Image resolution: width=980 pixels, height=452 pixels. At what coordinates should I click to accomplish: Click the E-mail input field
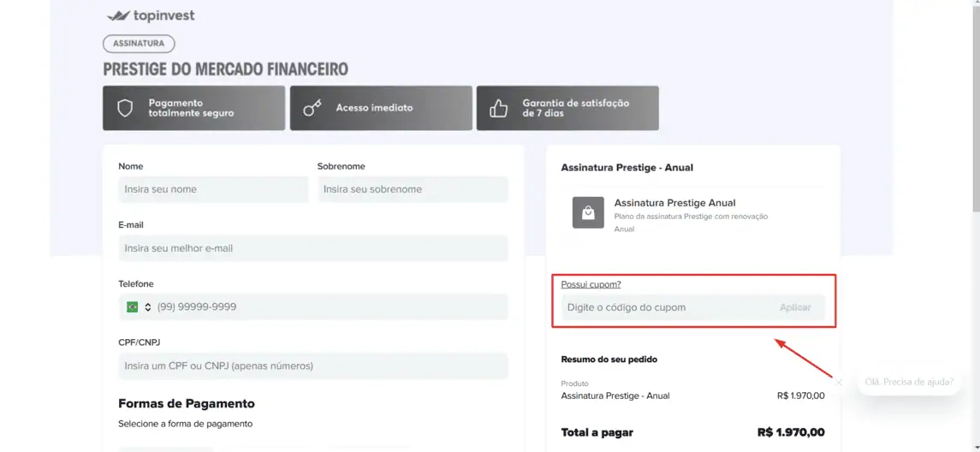(313, 248)
